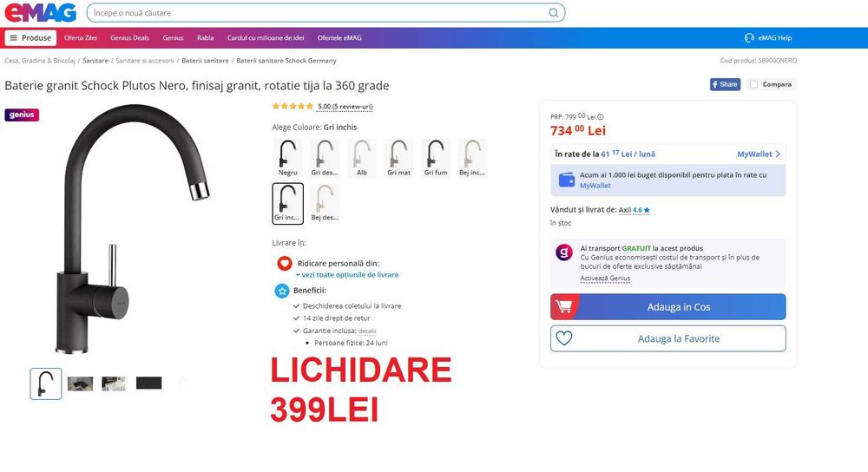
Task: Open the Produse hamburger menu
Action: tap(31, 37)
